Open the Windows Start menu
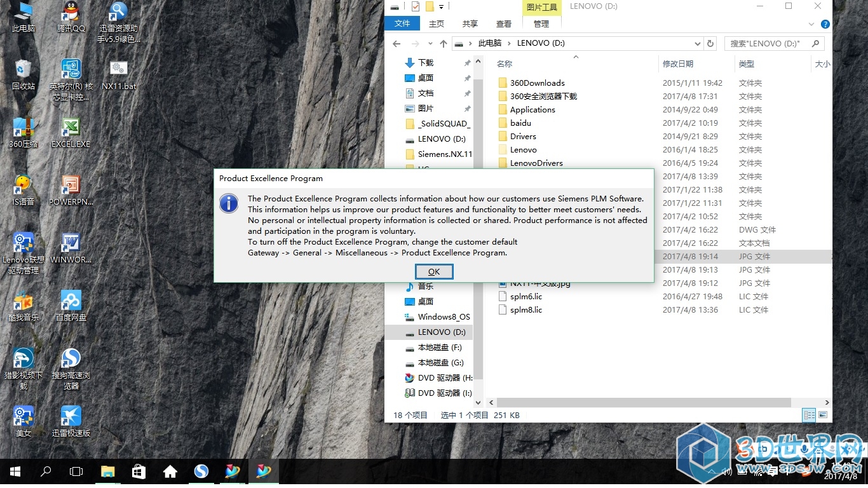 [15, 471]
